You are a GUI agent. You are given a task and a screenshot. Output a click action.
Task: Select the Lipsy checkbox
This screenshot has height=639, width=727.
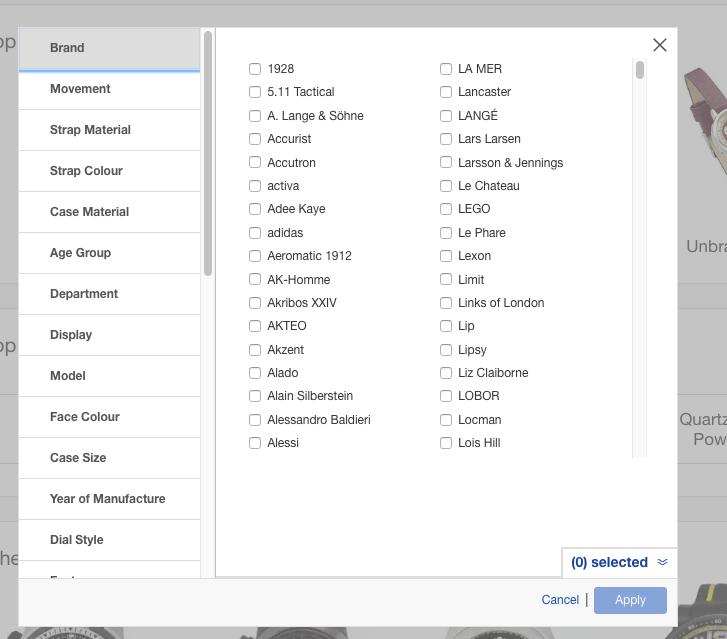click(446, 350)
